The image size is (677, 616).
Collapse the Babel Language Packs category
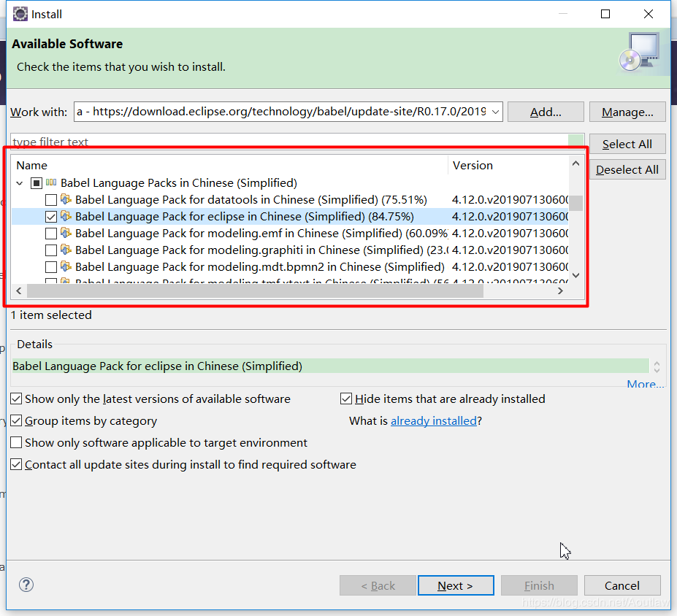point(20,183)
